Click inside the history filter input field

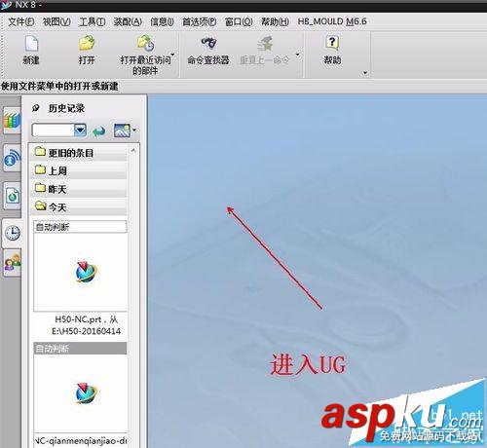click(x=53, y=131)
